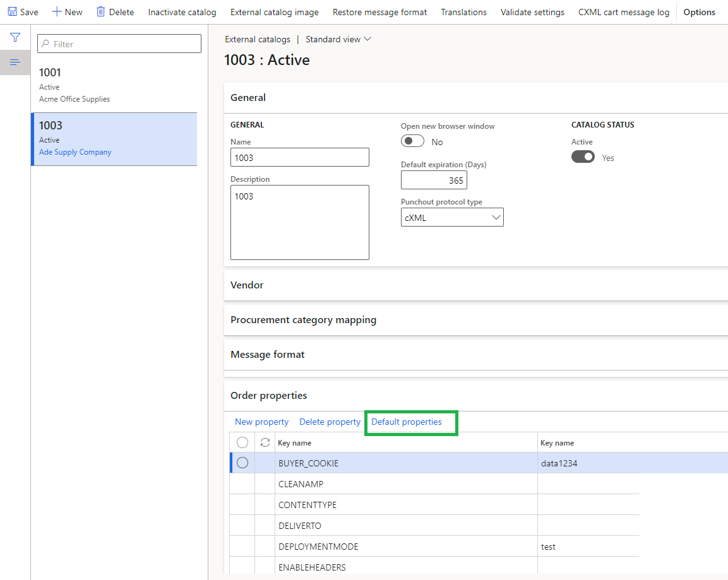The width and height of the screenshot is (728, 580).
Task: Click the Save disk icon
Action: [x=13, y=12]
